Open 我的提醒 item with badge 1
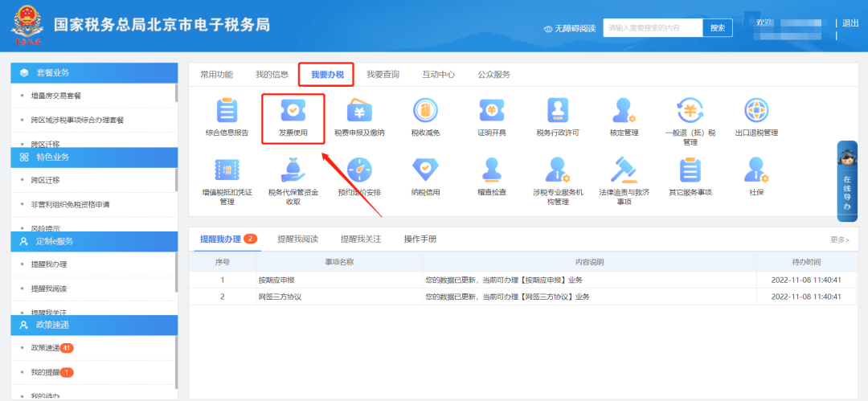868x401 pixels. click(52, 372)
